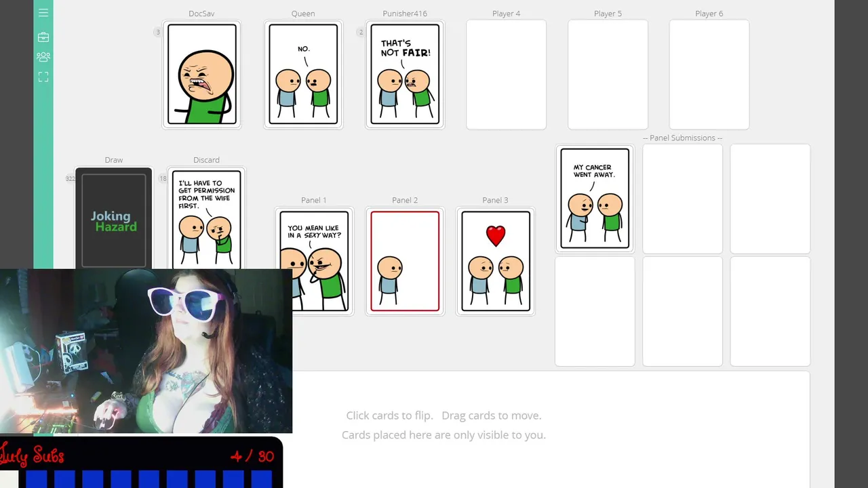Click the "-- Panel Submissions --" heading
The height and width of the screenshot is (488, 868).
pyautogui.click(x=682, y=138)
